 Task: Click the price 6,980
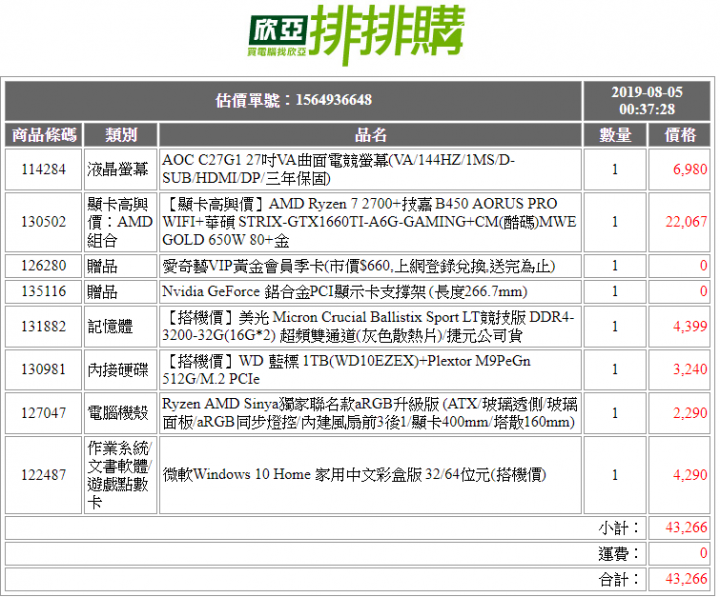(x=690, y=169)
